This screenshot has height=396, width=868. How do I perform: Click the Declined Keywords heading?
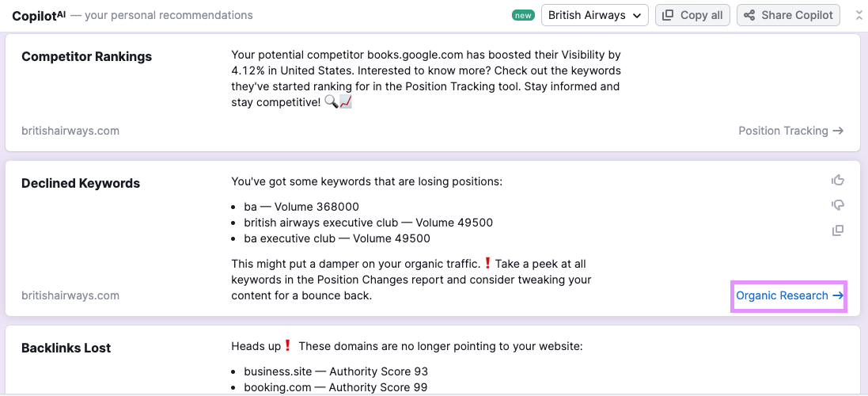81,183
